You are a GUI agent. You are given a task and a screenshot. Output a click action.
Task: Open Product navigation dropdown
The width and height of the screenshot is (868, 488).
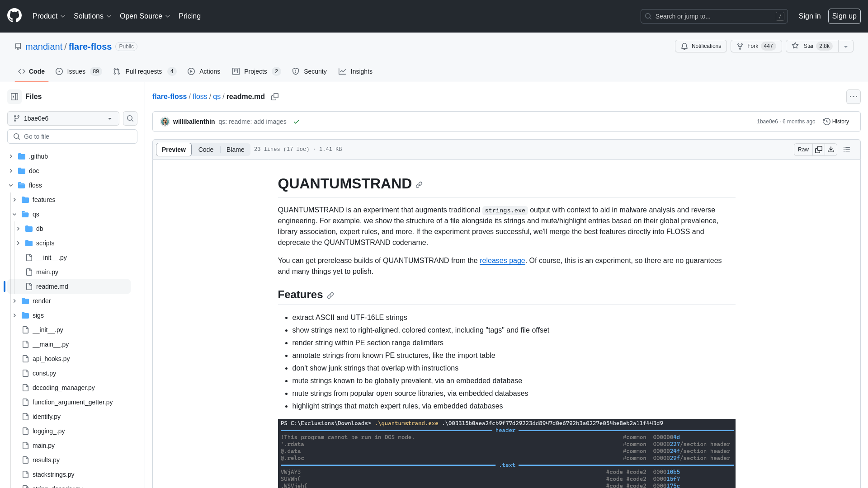49,16
